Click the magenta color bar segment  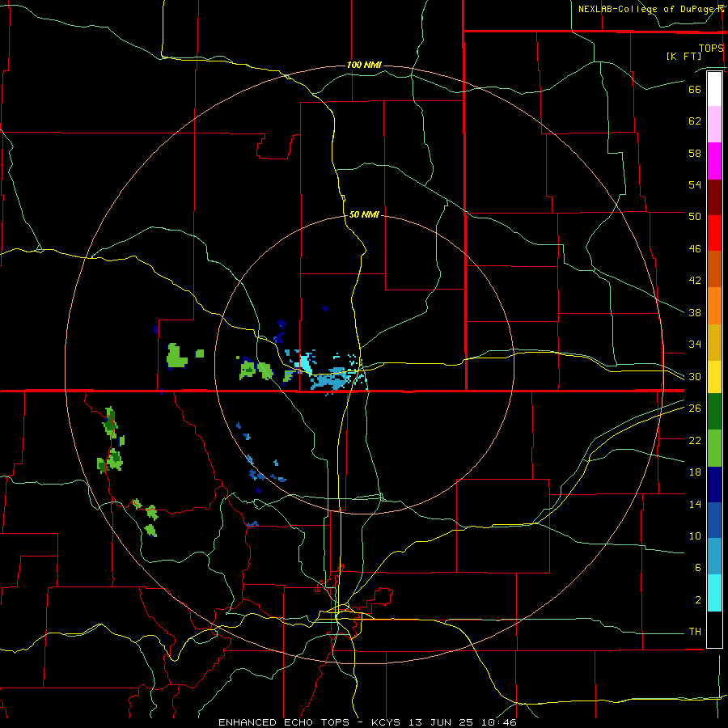714,161
